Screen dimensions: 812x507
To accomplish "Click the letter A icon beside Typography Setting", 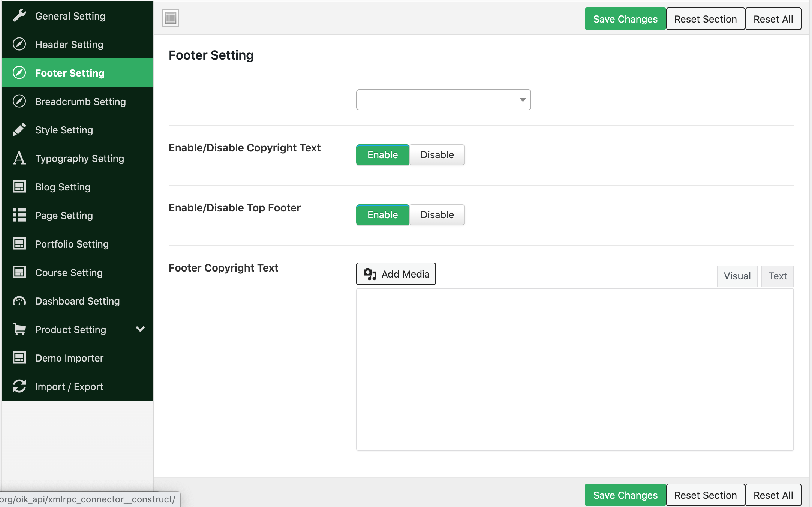I will click(19, 158).
